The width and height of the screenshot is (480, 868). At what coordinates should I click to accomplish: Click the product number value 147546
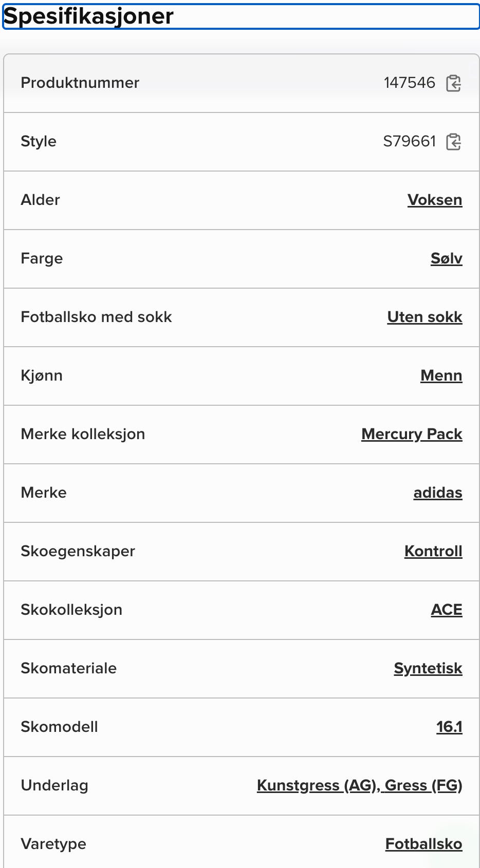[409, 83]
